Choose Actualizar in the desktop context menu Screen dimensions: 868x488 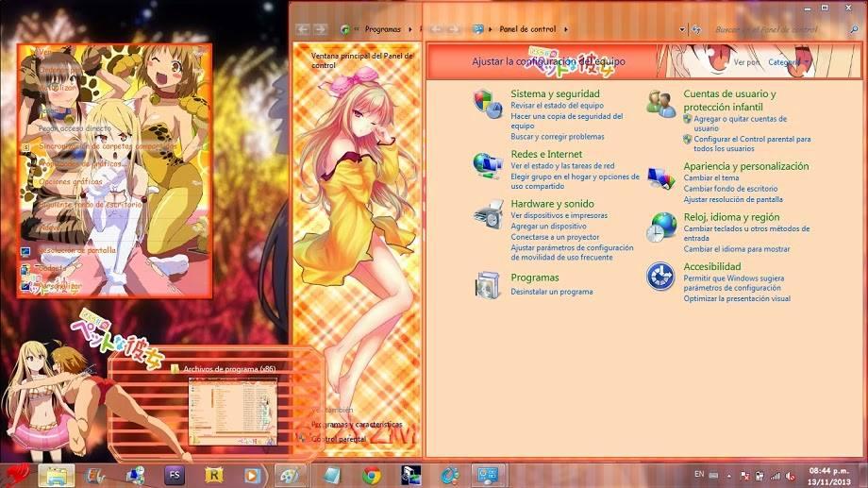[x=58, y=88]
